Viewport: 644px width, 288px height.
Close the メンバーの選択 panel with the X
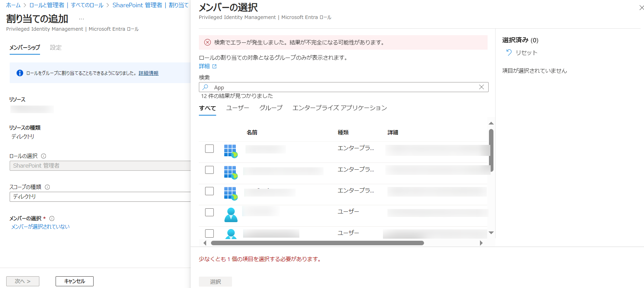[x=641, y=8]
